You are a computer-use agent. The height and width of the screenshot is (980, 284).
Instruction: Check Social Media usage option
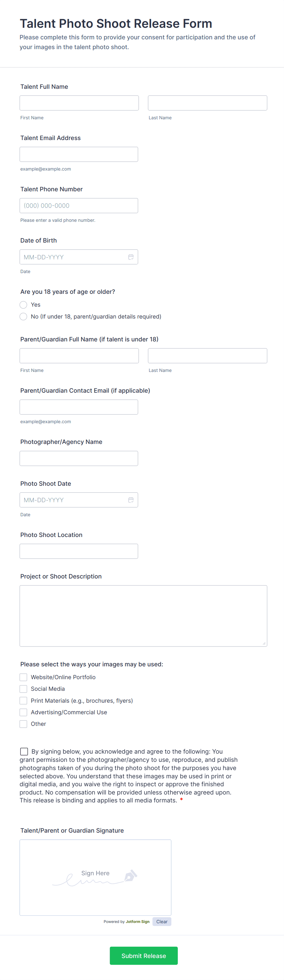click(x=24, y=689)
